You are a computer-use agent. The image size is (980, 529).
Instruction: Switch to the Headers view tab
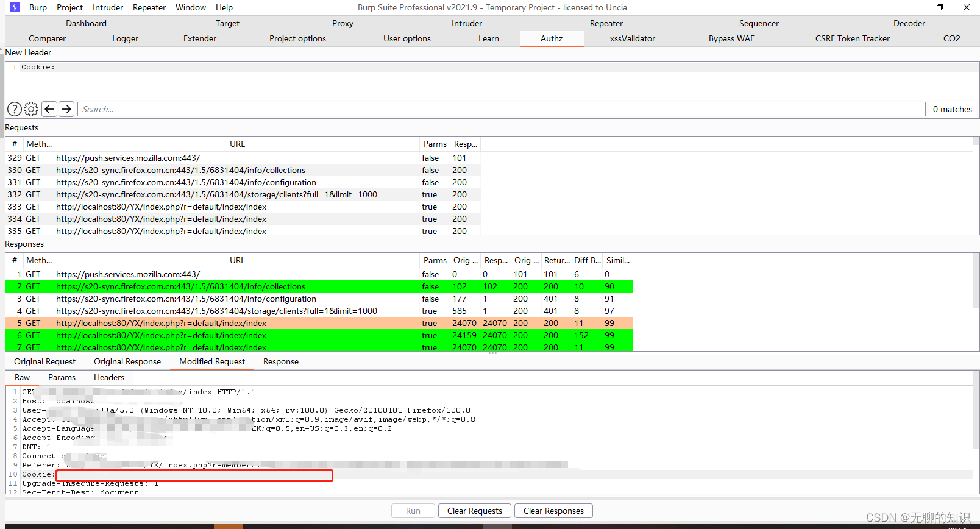coord(109,377)
